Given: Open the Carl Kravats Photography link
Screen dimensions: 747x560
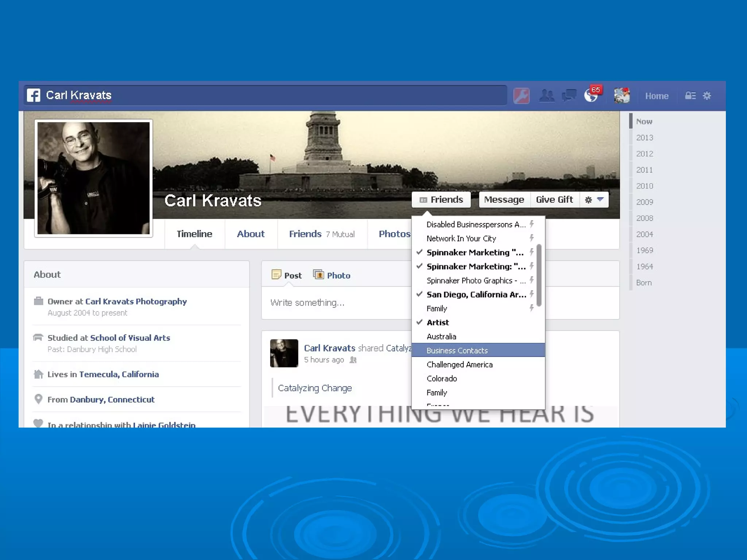Looking at the screenshot, I should 136,302.
